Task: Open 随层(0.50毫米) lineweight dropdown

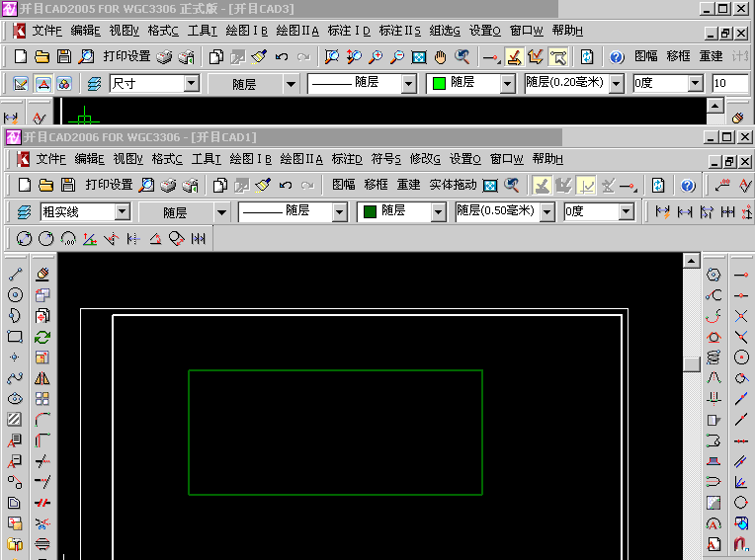Action: click(x=547, y=211)
